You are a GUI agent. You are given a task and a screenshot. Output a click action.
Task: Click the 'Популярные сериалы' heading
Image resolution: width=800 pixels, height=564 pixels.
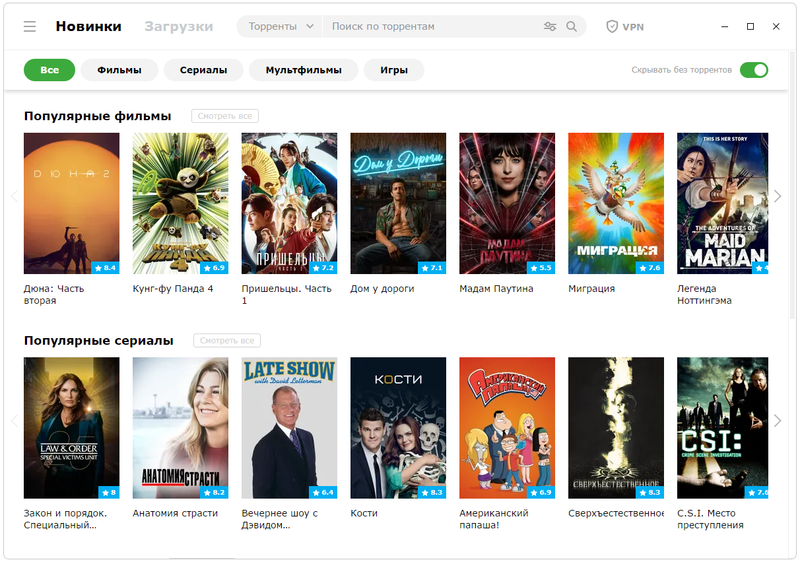coord(98,340)
